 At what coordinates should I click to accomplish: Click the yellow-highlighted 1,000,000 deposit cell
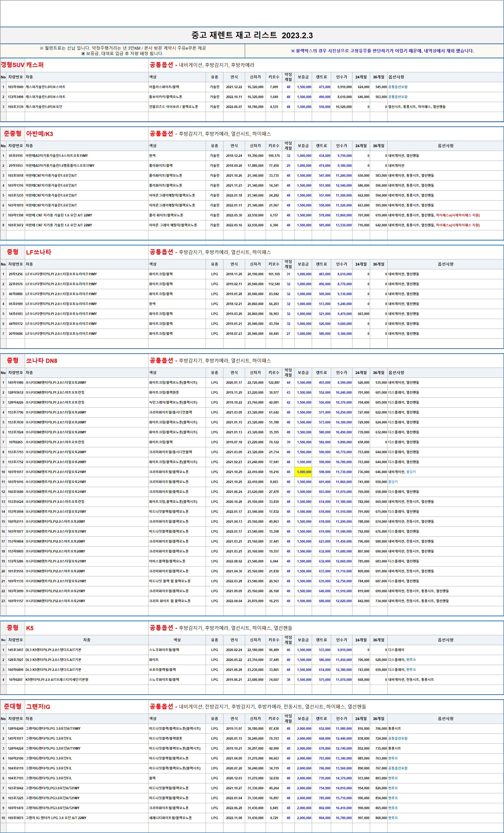tap(303, 472)
